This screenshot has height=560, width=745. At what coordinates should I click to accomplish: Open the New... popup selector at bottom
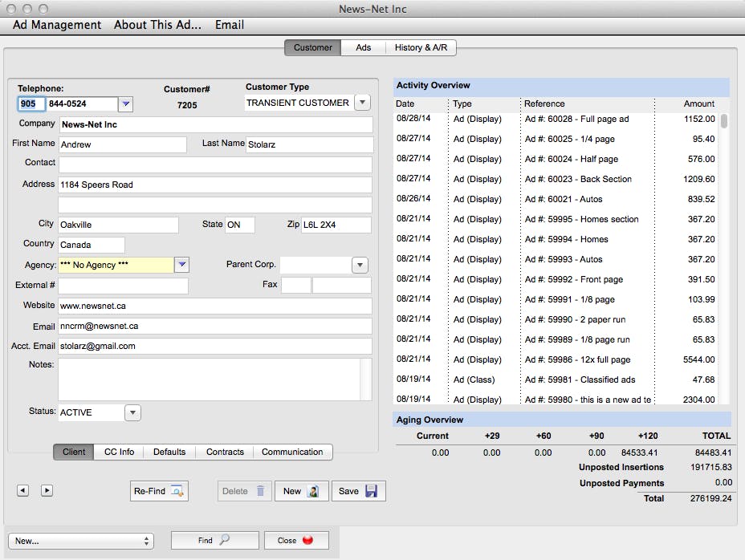pyautogui.click(x=79, y=541)
